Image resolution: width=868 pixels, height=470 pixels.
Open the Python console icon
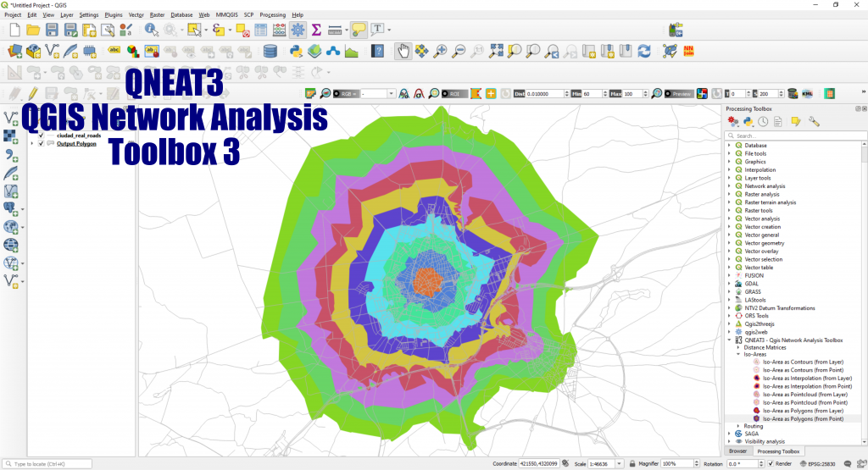point(296,52)
